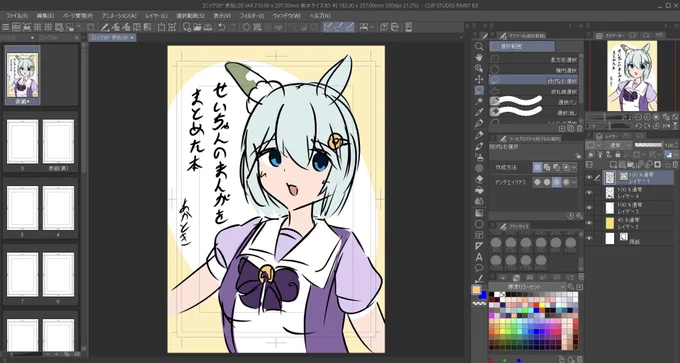Hide layer 1 with eye icon

[x=589, y=177]
